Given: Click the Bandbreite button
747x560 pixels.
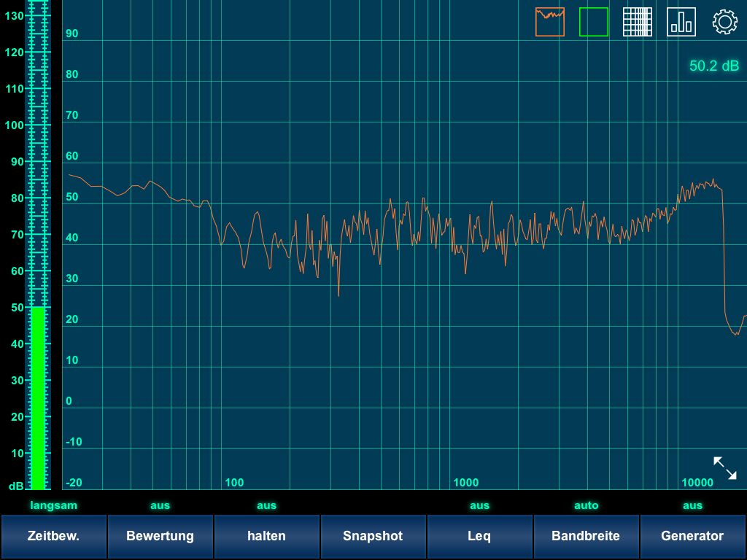Looking at the screenshot, I should 586,536.
